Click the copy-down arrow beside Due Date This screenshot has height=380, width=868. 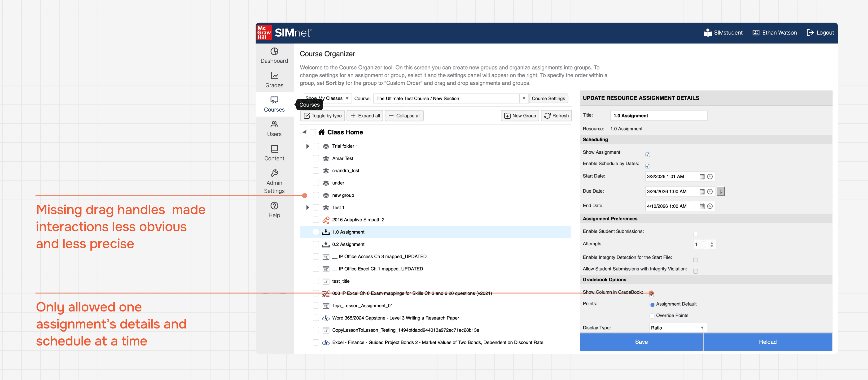tap(720, 191)
